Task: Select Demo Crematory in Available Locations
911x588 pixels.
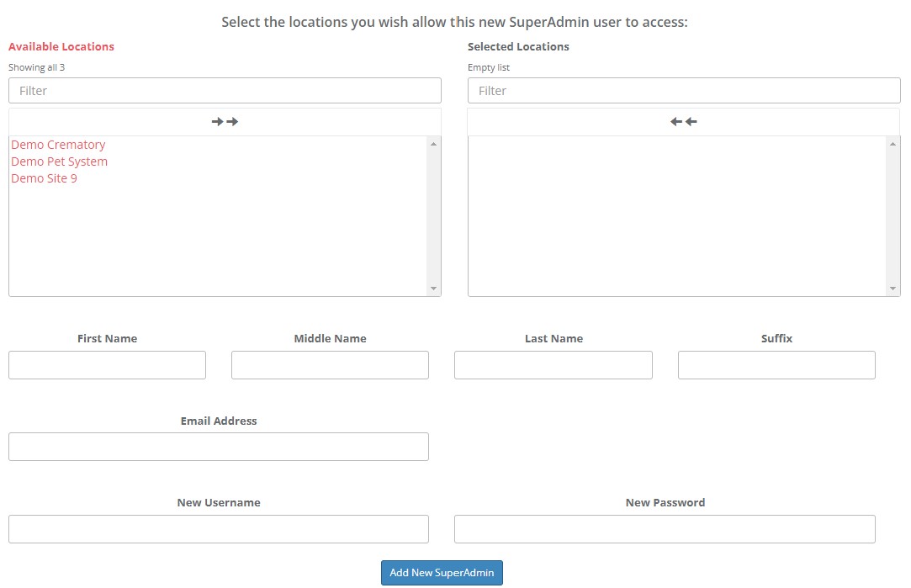Action: (x=58, y=145)
